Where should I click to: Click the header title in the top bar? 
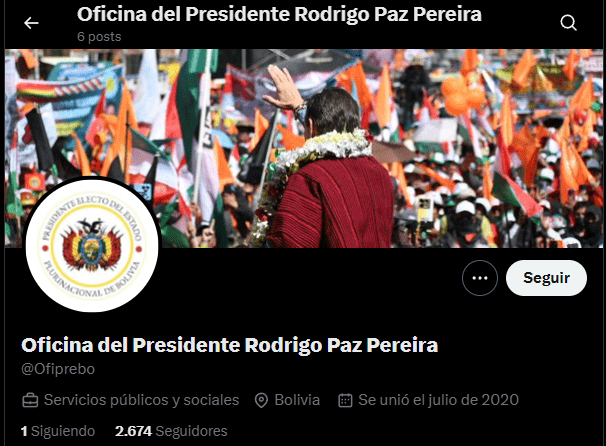[x=279, y=14]
